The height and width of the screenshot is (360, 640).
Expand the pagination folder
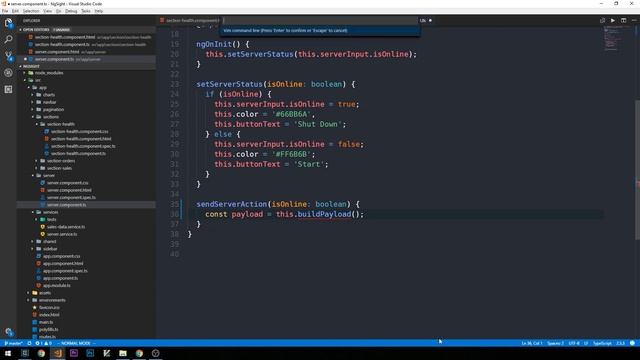[33, 109]
